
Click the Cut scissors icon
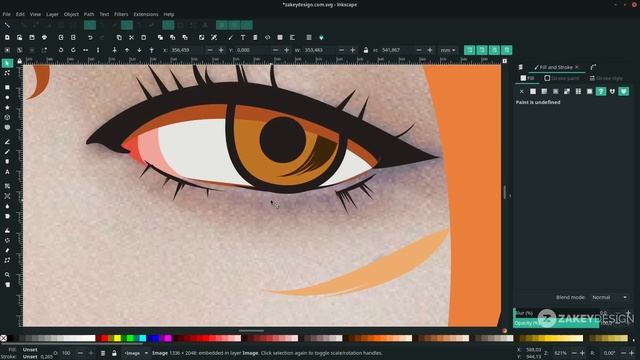tap(131, 38)
